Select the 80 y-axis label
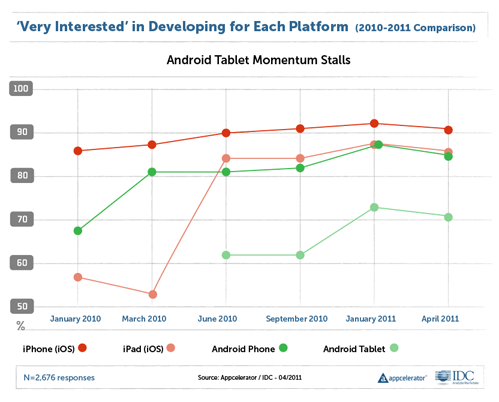Image resolution: width=499 pixels, height=402 pixels. 22,175
